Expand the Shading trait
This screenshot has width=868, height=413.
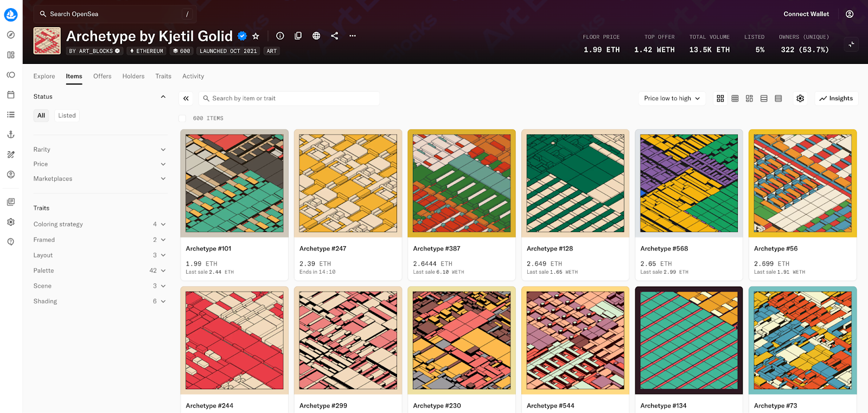[100, 301]
